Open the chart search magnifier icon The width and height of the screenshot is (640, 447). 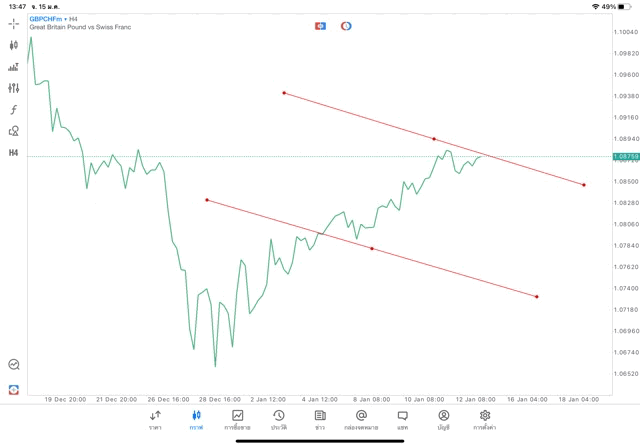tap(13, 365)
